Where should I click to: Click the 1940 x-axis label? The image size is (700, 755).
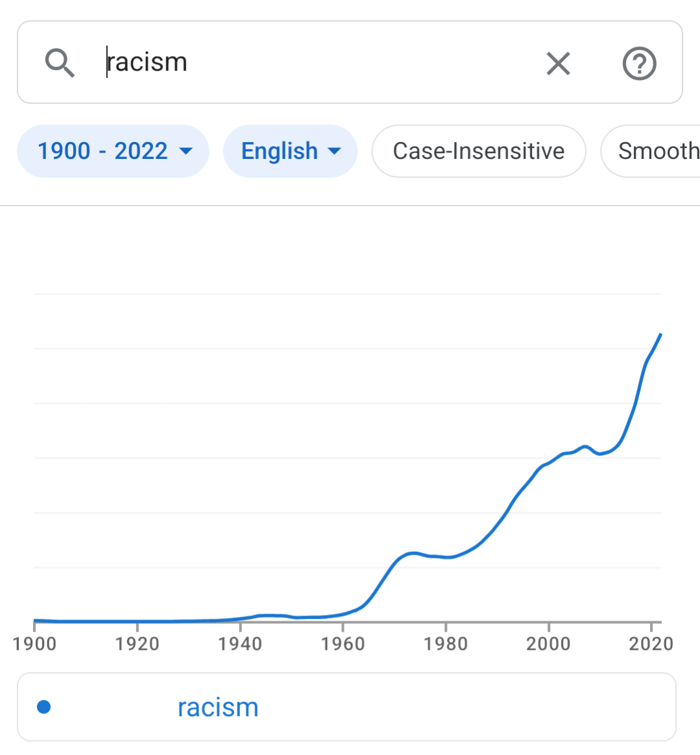tap(240, 644)
